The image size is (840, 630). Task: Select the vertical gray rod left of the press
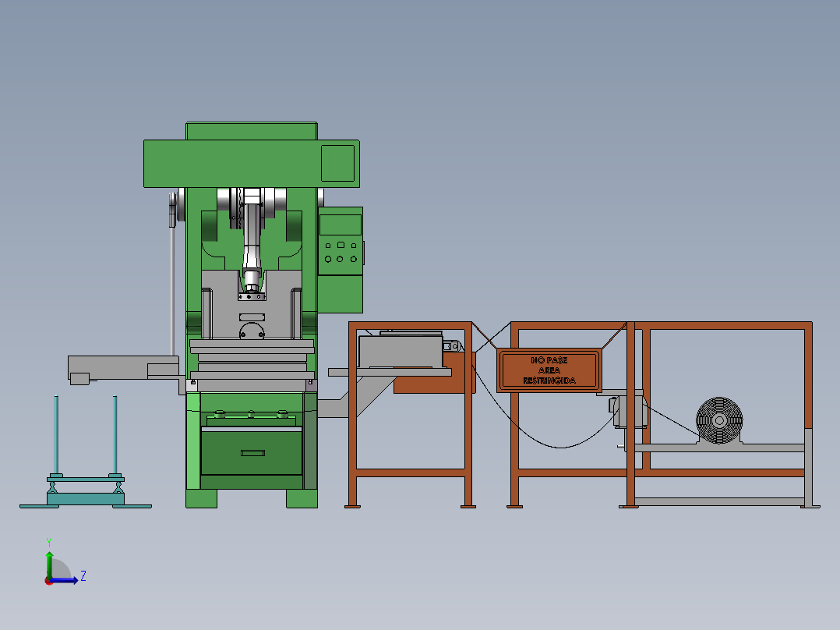tap(172, 289)
